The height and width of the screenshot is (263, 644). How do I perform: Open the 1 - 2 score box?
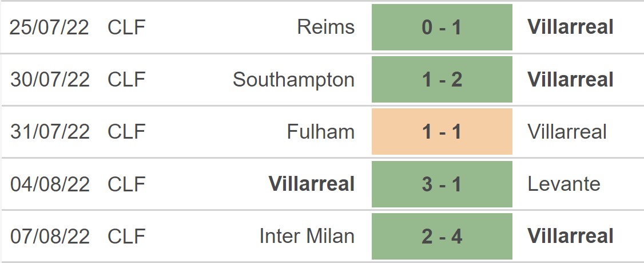click(442, 80)
